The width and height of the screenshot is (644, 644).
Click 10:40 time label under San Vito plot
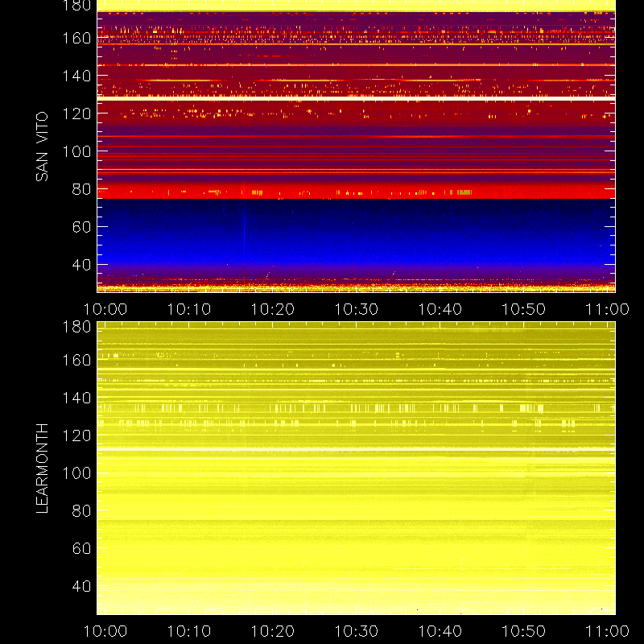coord(440,309)
